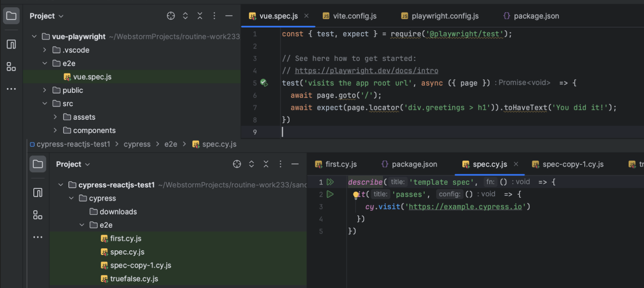This screenshot has height=288, width=644.
Task: Select truefalse.cy.js in the project tree
Action: click(x=134, y=279)
